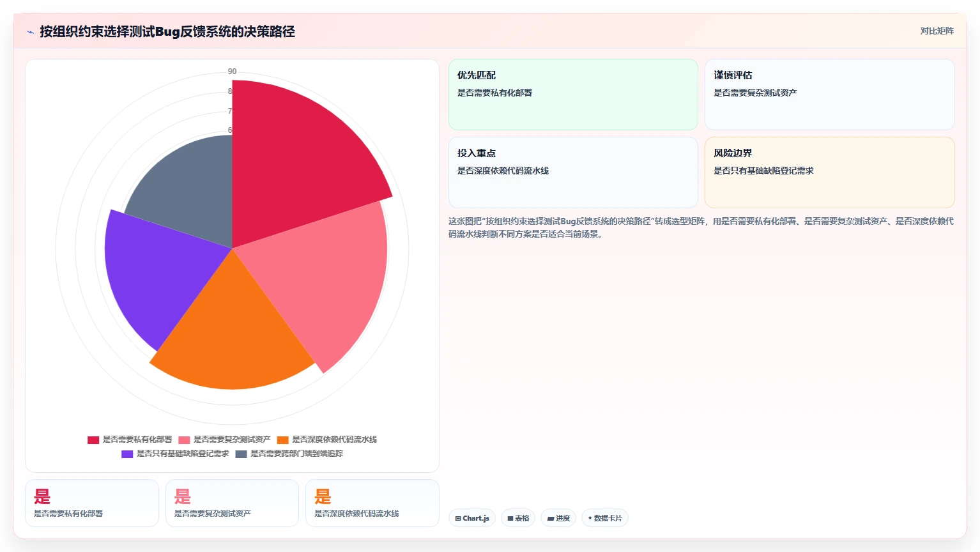980x552 pixels.
Task: Click the 是 stat card for 是否需要私有化部署
Action: pos(92,503)
